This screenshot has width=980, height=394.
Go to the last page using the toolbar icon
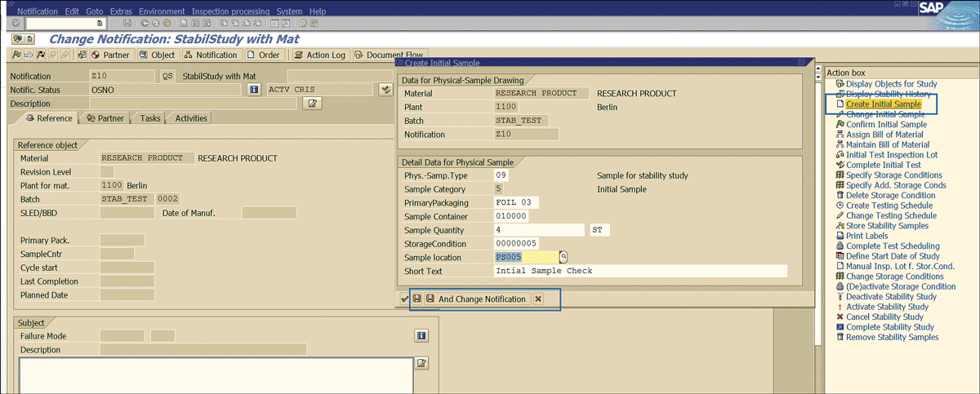(x=257, y=23)
